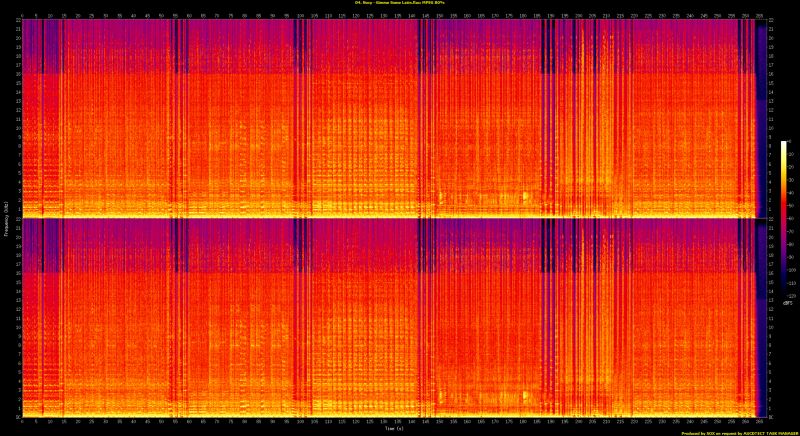Image resolution: width=800 pixels, height=436 pixels.
Task: Click the bright divider between the two channels
Action: [390, 217]
